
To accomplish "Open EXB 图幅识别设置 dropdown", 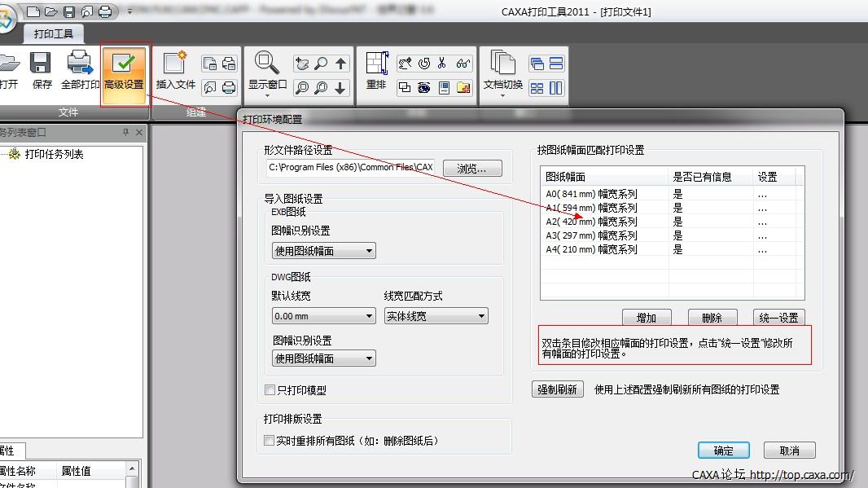I will (323, 251).
